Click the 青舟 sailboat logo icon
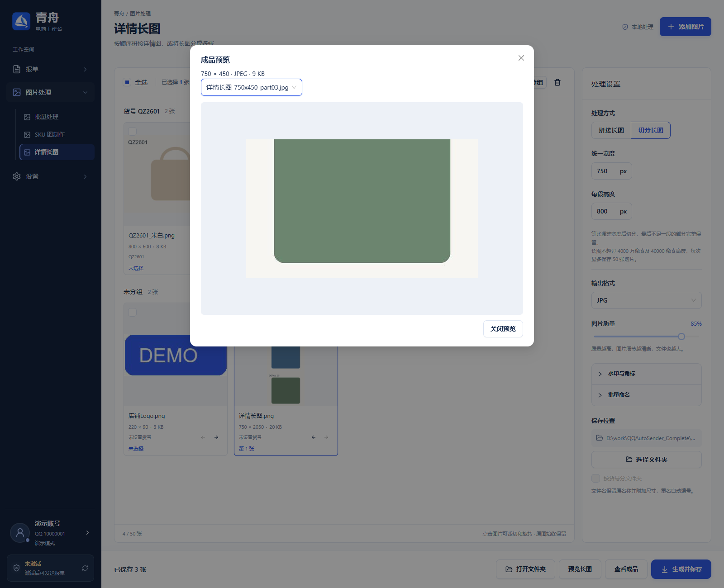 click(x=21, y=21)
